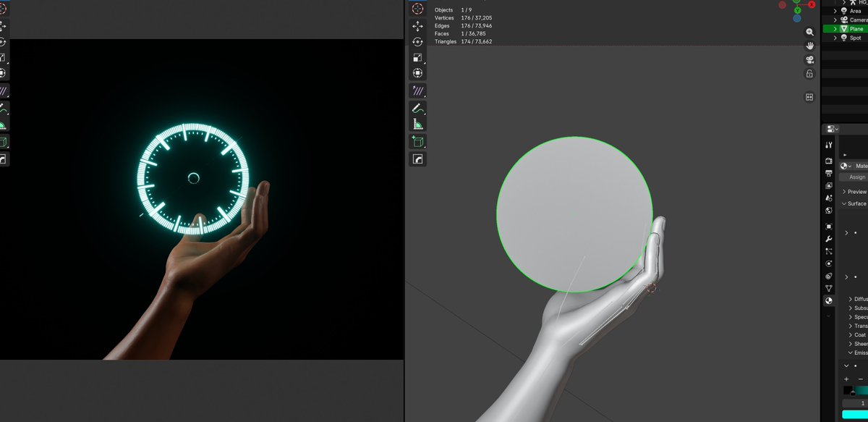Open the Tool properties tab
Viewport: 868px width, 422px height.
coord(829,145)
